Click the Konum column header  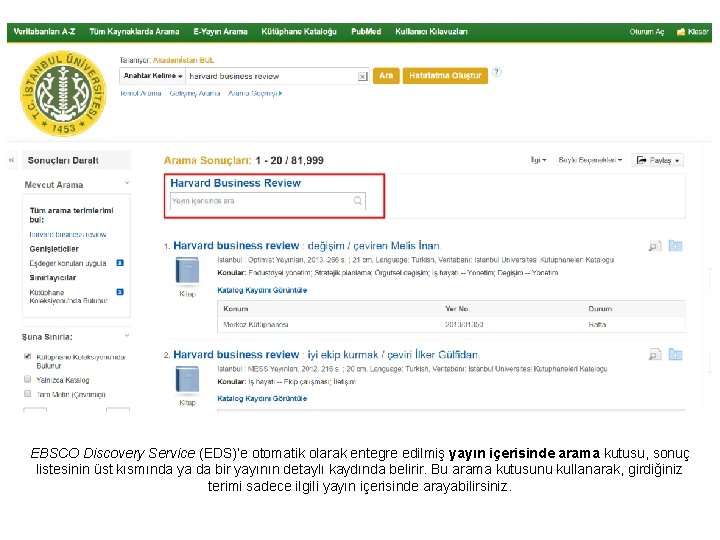point(236,309)
